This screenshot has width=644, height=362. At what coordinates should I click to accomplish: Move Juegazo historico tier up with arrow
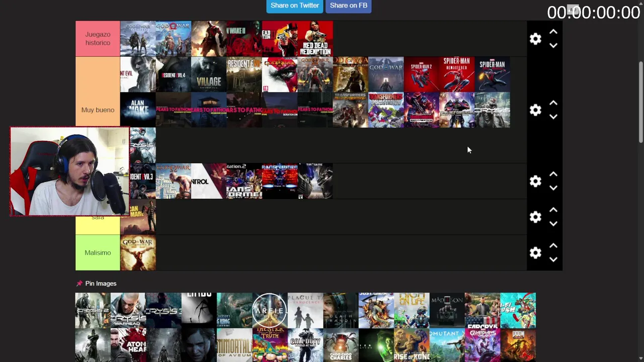click(553, 32)
